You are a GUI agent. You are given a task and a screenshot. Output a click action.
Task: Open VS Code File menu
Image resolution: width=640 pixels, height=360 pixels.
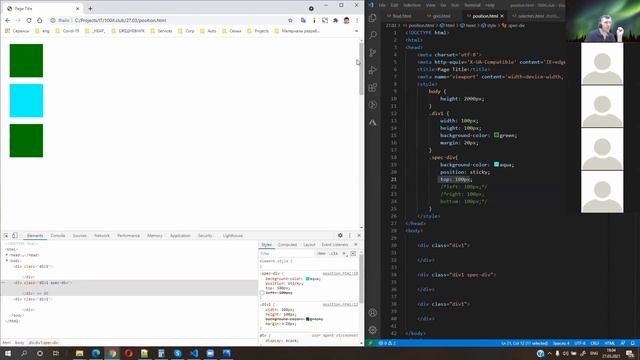(x=382, y=5)
